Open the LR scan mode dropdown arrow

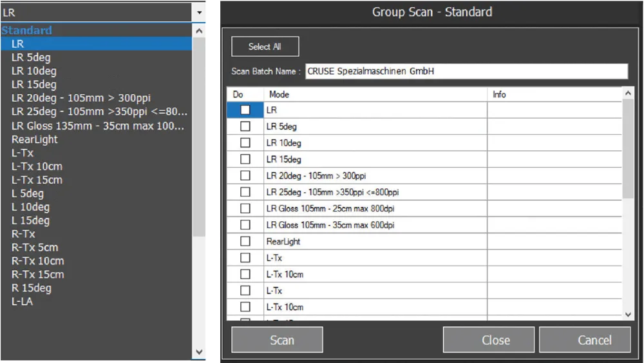coord(199,12)
